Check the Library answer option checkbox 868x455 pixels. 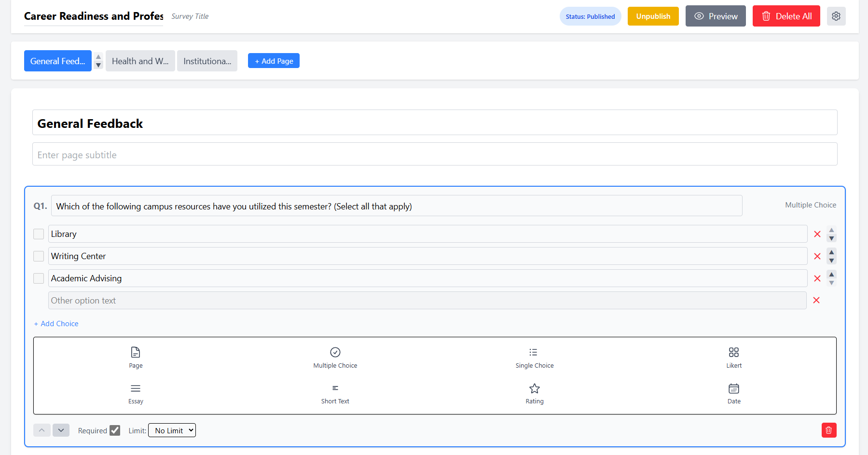click(38, 234)
